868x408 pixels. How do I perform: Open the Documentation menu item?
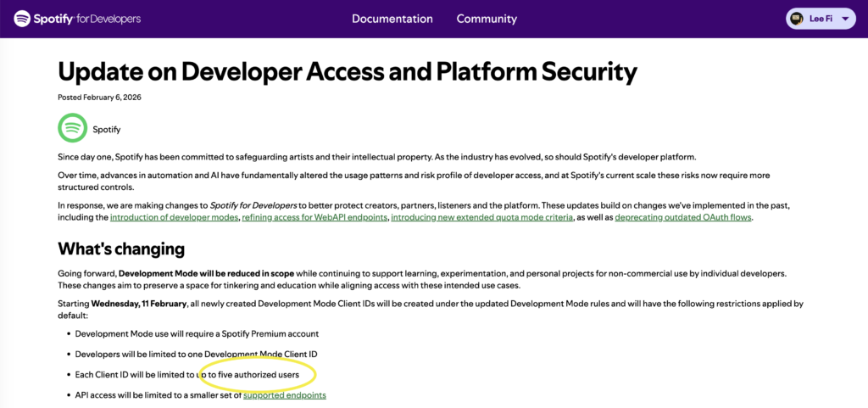click(x=392, y=19)
